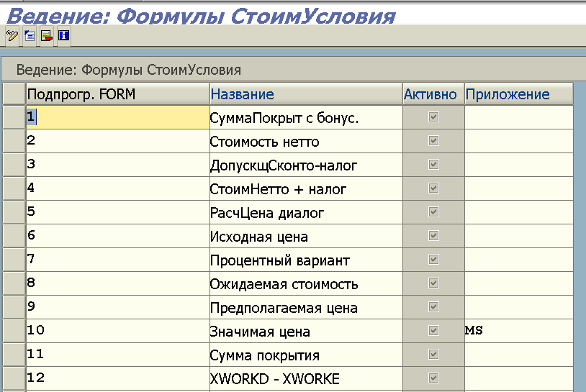Click the highlighted FORM number field 1
Image resolution: width=586 pixels, height=392 pixels.
[118, 117]
